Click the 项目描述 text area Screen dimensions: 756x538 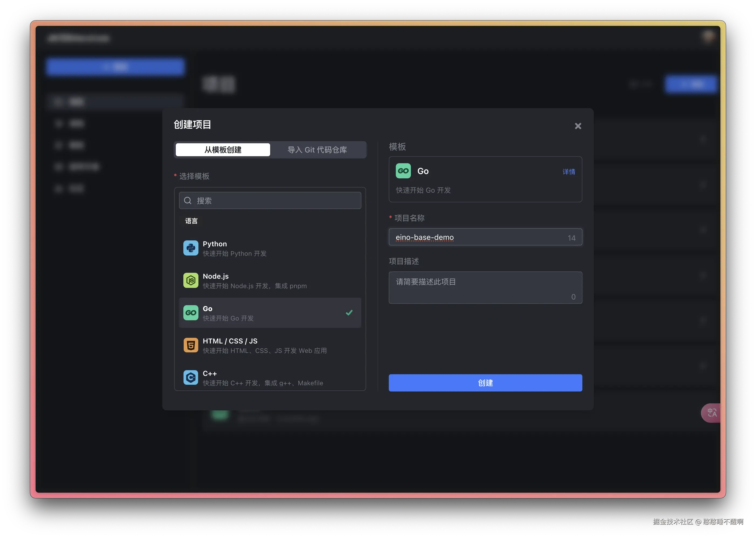[485, 287]
